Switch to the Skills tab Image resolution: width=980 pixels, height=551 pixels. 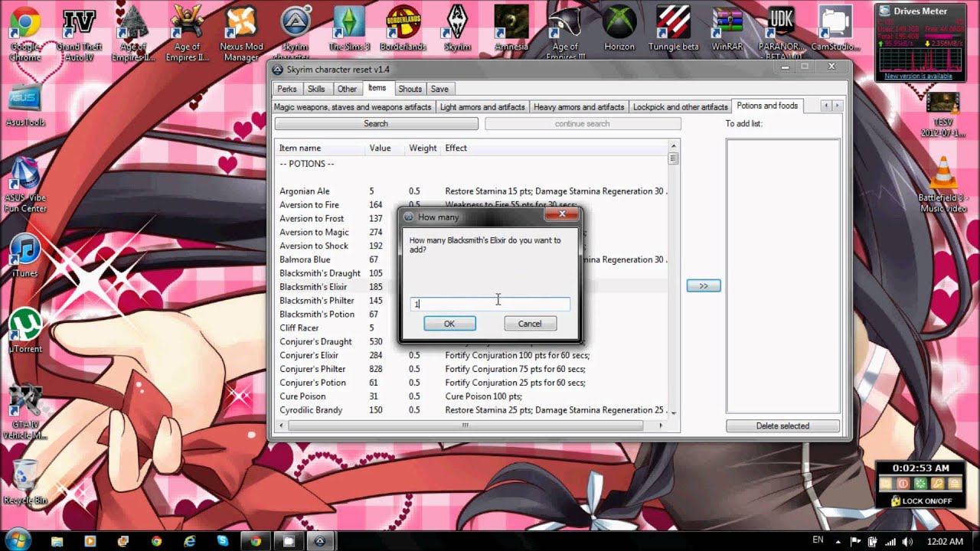pyautogui.click(x=316, y=89)
